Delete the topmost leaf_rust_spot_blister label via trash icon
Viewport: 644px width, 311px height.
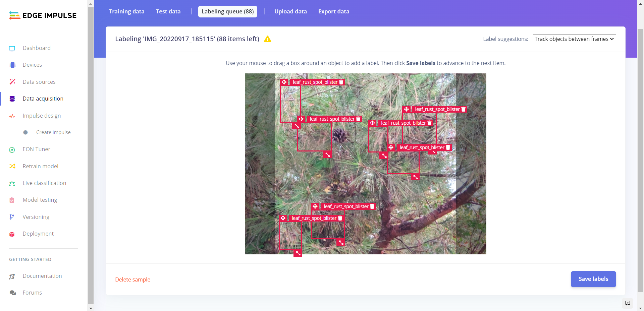341,82
